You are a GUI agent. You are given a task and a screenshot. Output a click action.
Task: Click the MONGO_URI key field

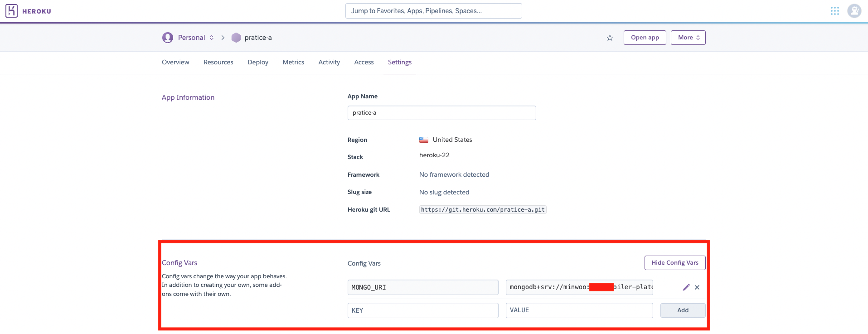pos(423,287)
